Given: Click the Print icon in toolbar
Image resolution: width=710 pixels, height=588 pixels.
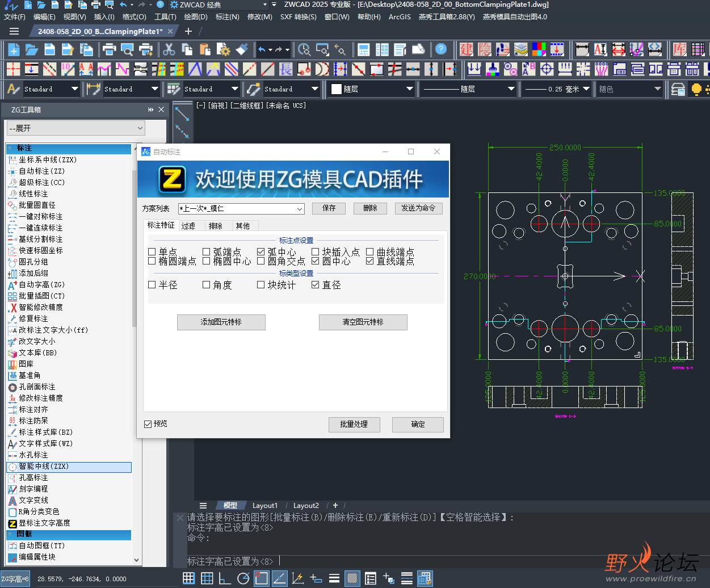Looking at the screenshot, I should coord(109,49).
